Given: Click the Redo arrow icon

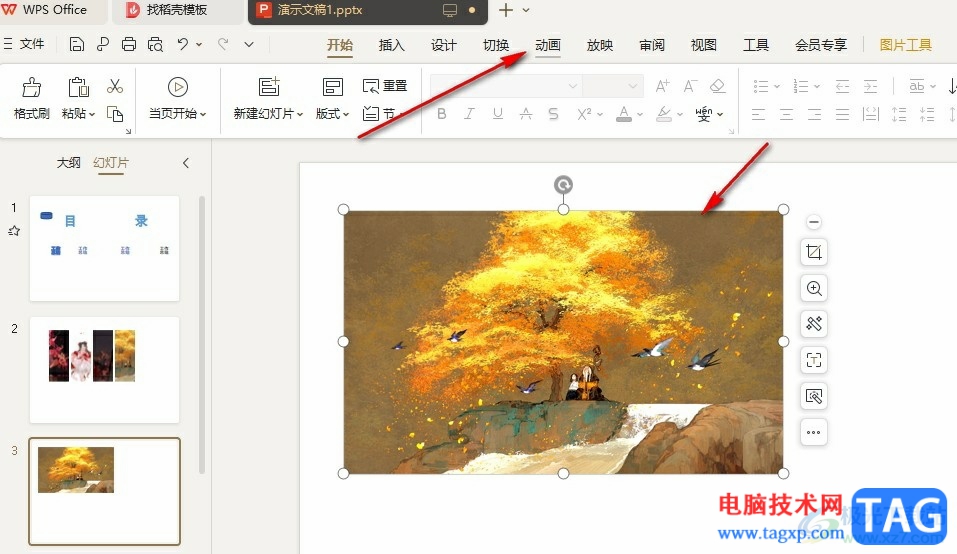Looking at the screenshot, I should (223, 44).
